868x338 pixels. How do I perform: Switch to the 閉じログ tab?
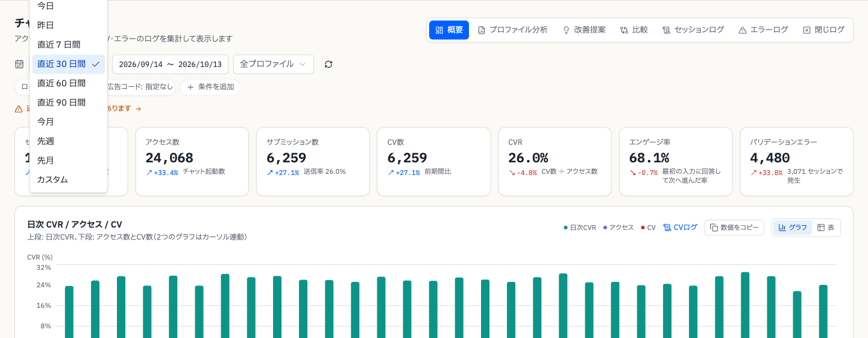point(823,30)
